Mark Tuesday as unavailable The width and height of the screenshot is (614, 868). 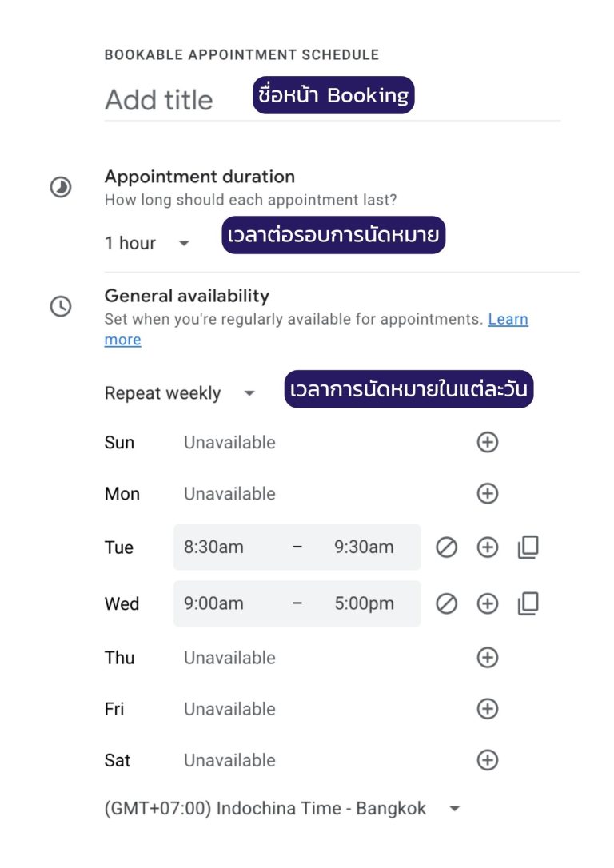[x=446, y=547]
